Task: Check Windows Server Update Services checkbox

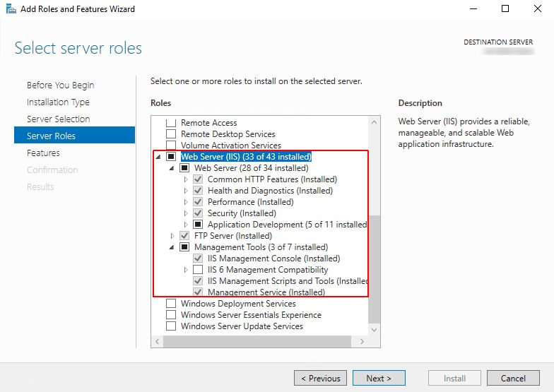Action: tap(170, 326)
